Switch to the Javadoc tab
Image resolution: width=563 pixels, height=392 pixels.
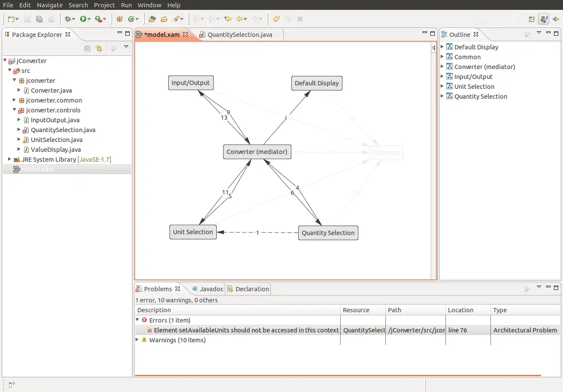pyautogui.click(x=208, y=289)
